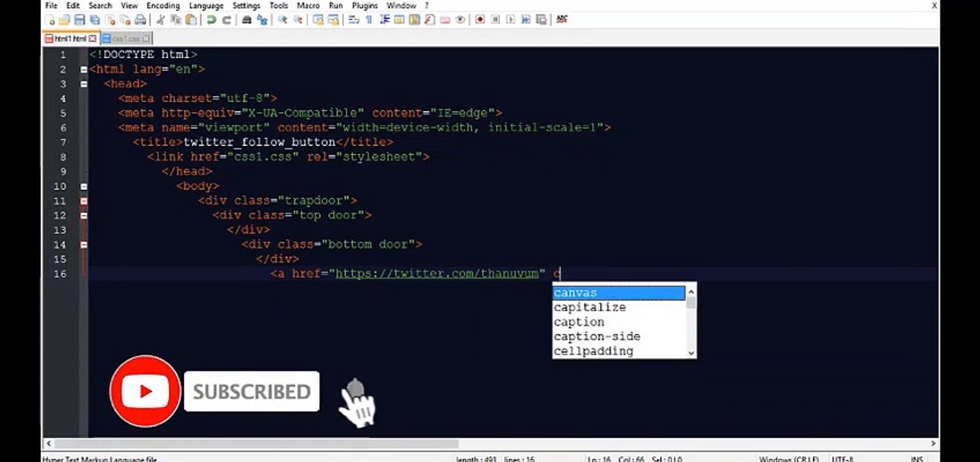This screenshot has width=980, height=462.
Task: Cut selection with the scissors icon
Action: (x=161, y=20)
